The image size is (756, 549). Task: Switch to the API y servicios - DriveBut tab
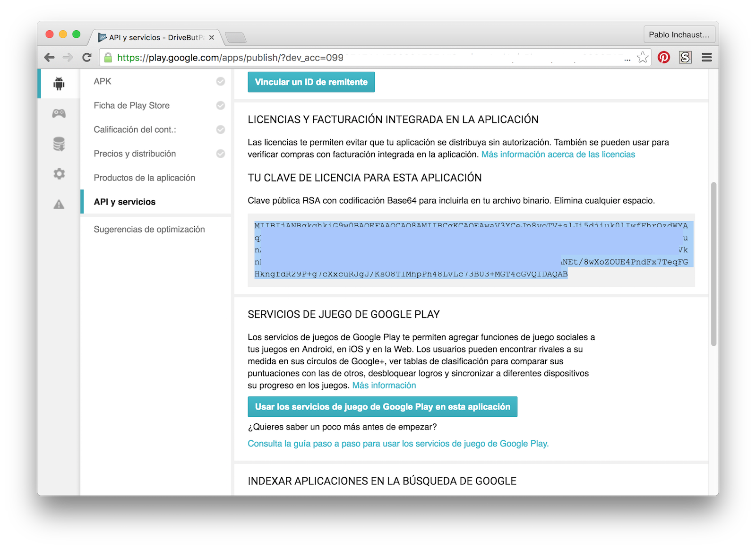point(156,37)
